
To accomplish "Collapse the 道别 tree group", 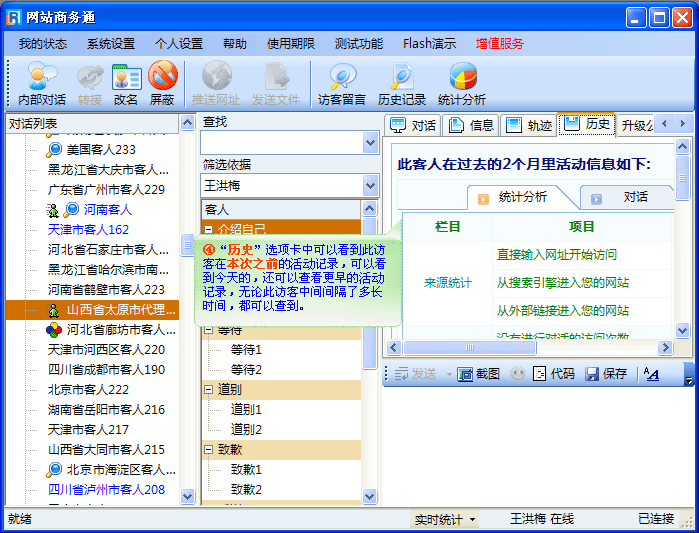I will (209, 389).
